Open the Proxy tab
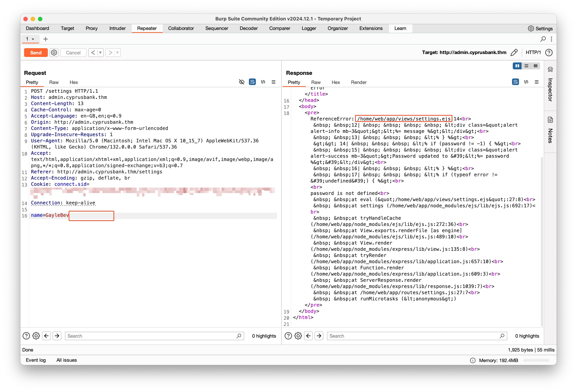The width and height of the screenshot is (577, 392). 92,28
